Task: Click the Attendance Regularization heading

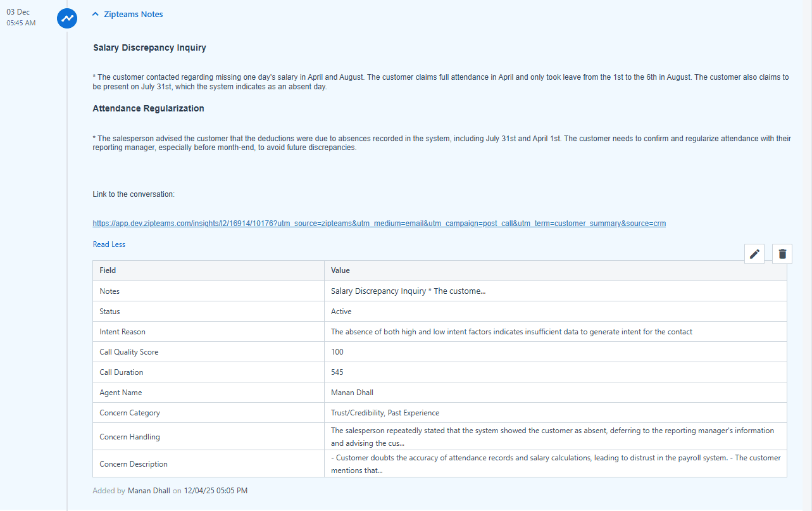Action: (x=148, y=108)
